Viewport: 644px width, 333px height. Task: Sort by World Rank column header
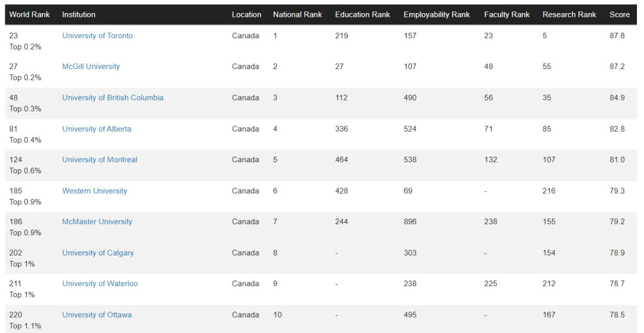click(29, 14)
